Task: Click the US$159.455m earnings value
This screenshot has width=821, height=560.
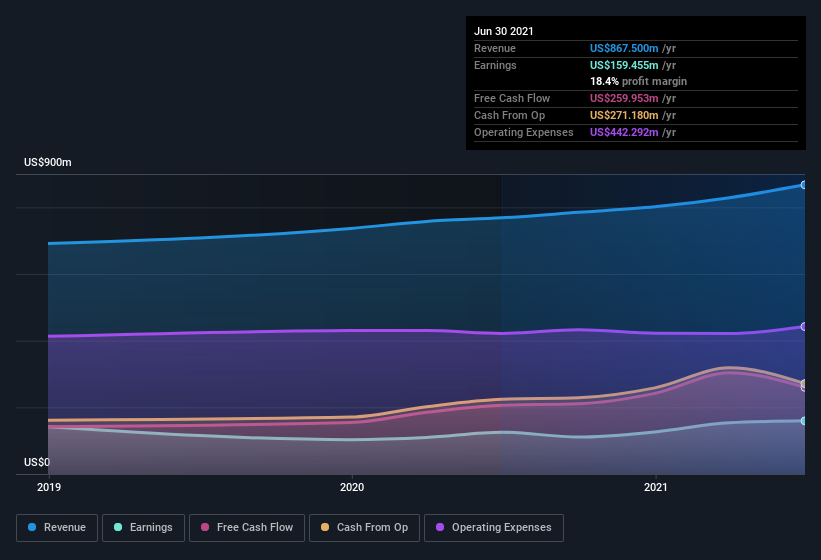Action: click(x=624, y=65)
